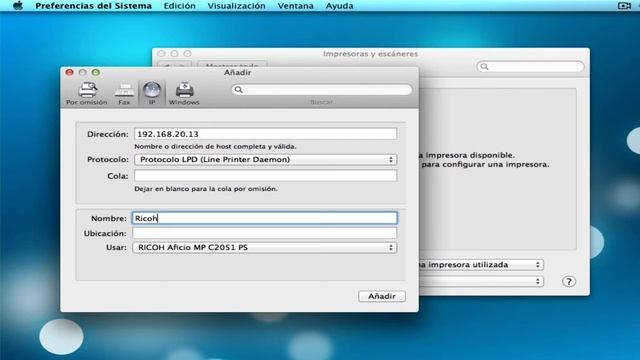Close the Añadir window
The width and height of the screenshot is (640, 360).
[69, 72]
